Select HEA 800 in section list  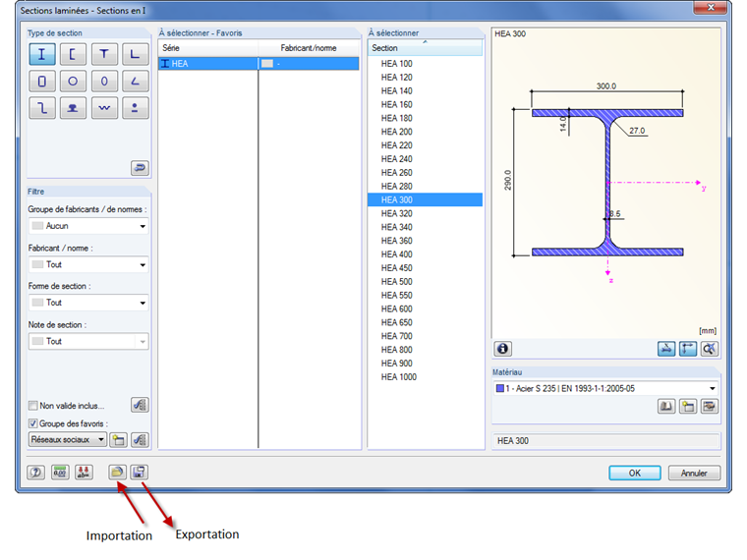coord(425,350)
